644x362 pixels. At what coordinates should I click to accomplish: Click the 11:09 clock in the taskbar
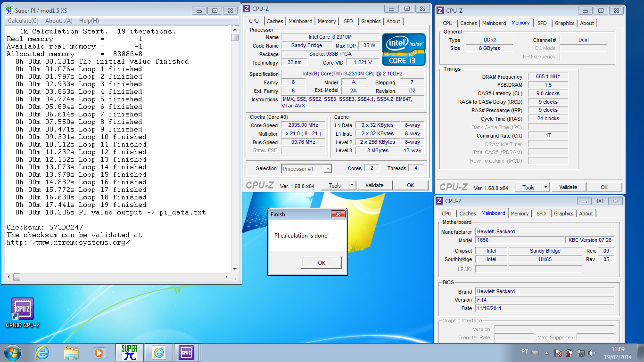(618, 349)
